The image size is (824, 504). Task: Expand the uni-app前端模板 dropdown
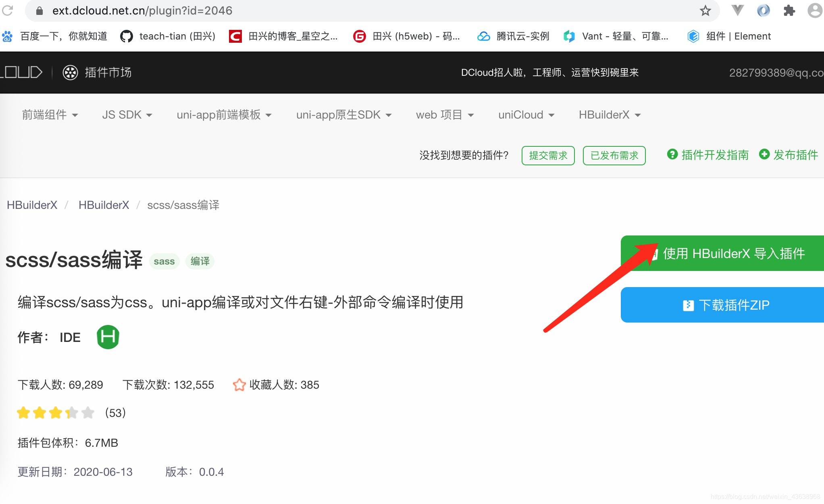click(x=224, y=115)
